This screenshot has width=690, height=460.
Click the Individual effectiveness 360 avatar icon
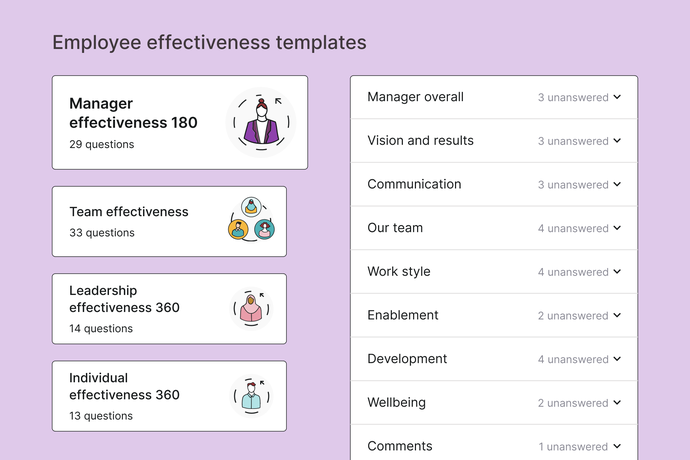click(251, 396)
